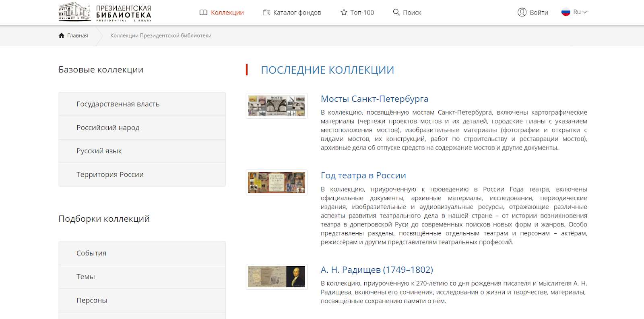The image size is (644, 319).
Task: Click the star icon beside Топ-100
Action: pos(344,12)
